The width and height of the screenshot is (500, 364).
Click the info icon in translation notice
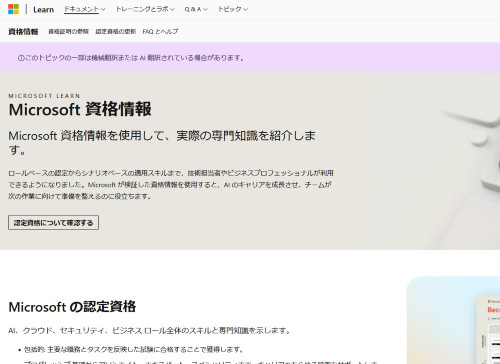pos(21,58)
